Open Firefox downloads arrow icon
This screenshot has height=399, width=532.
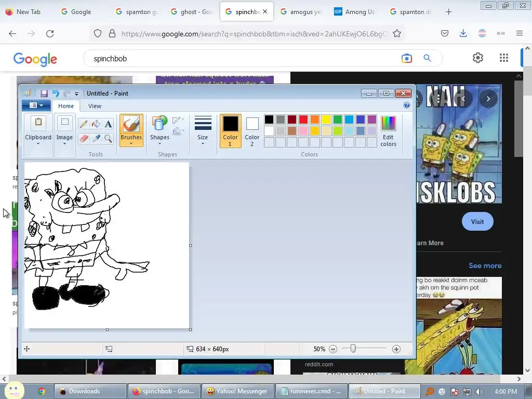tap(463, 33)
